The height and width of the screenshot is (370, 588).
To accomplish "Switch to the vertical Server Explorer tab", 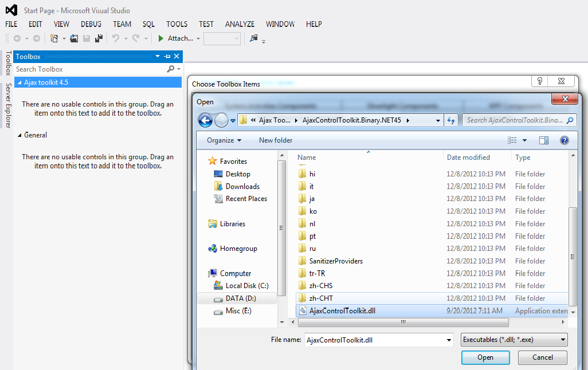I will click(8, 106).
